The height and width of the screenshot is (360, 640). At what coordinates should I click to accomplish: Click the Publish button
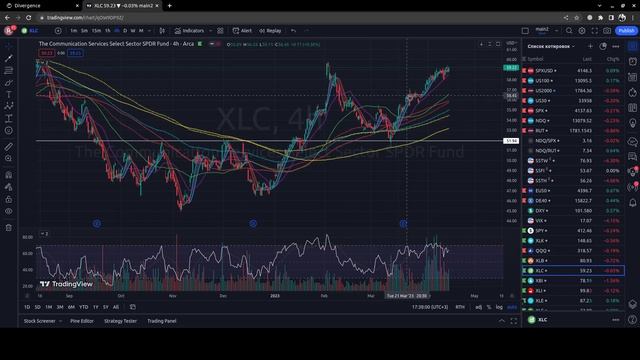tap(626, 31)
